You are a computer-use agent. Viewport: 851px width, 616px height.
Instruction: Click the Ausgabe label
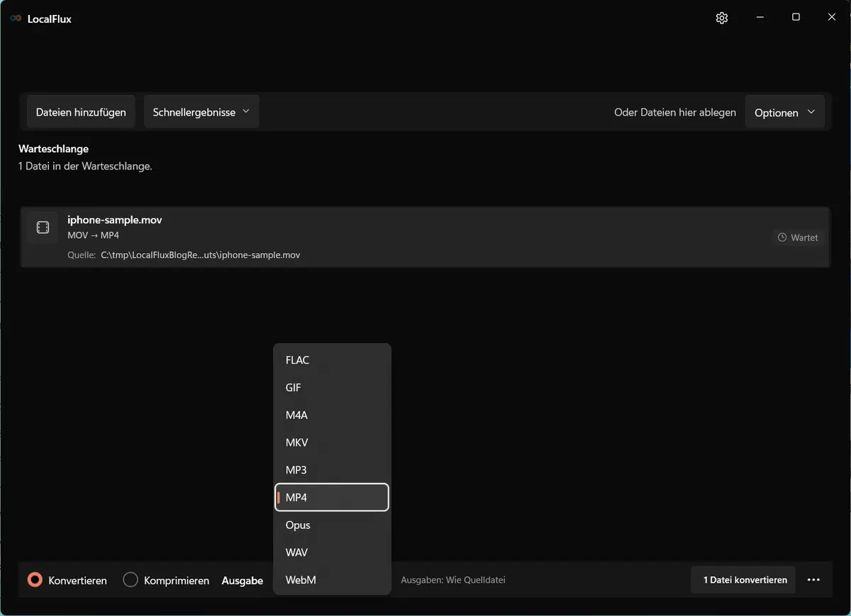243,581
